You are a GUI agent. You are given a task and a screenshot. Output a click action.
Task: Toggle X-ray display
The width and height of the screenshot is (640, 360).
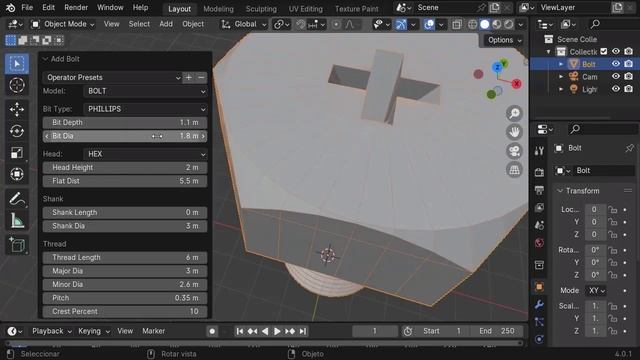click(x=457, y=24)
